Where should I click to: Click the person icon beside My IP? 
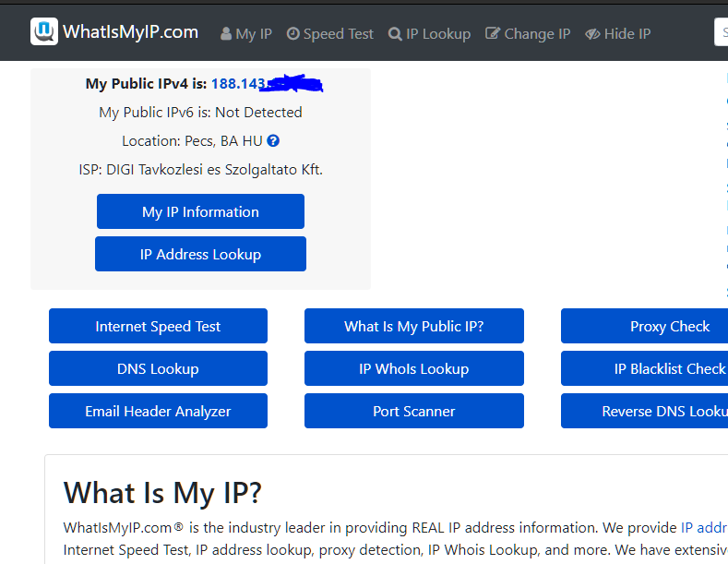coord(226,34)
